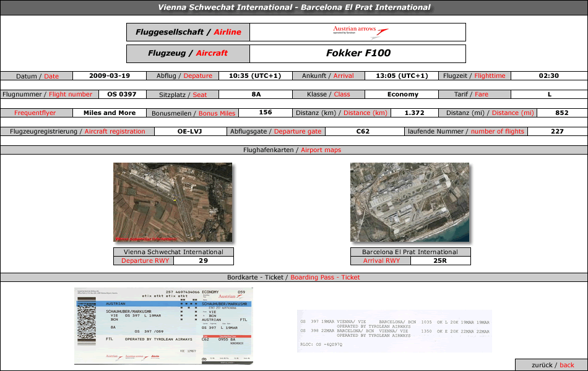Click the Bordkarte - Ticket / Boarding Pass heading
Screen dimensions: 588x371
(x=293, y=277)
